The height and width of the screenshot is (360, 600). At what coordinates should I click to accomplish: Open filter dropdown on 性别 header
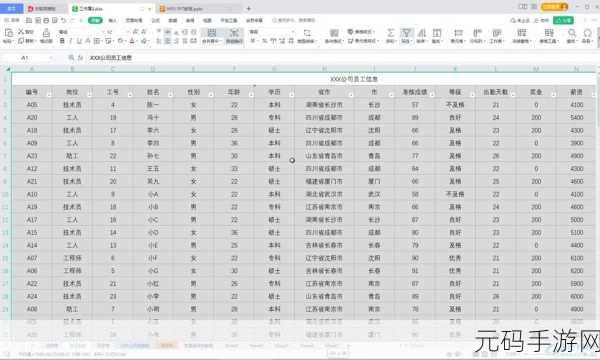pyautogui.click(x=211, y=94)
